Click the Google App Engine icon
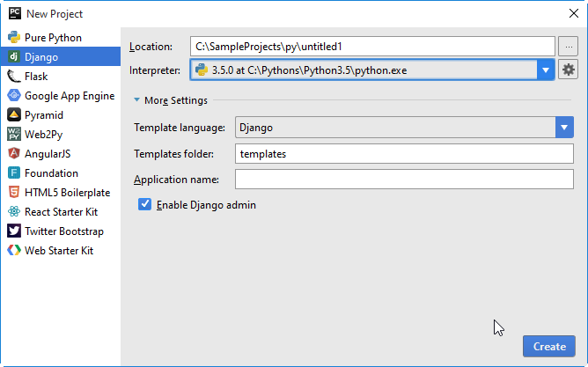Image resolution: width=588 pixels, height=367 pixels. click(14, 96)
